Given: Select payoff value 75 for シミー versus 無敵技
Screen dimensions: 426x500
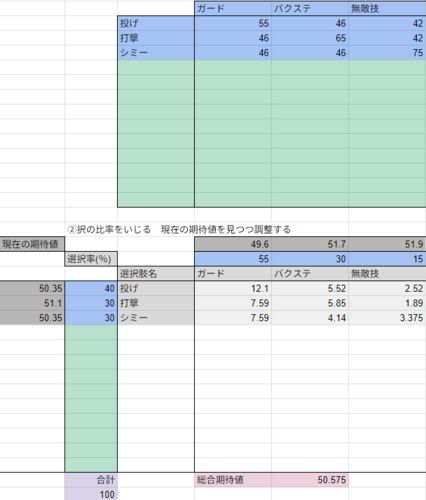Looking at the screenshot, I should (387, 52).
